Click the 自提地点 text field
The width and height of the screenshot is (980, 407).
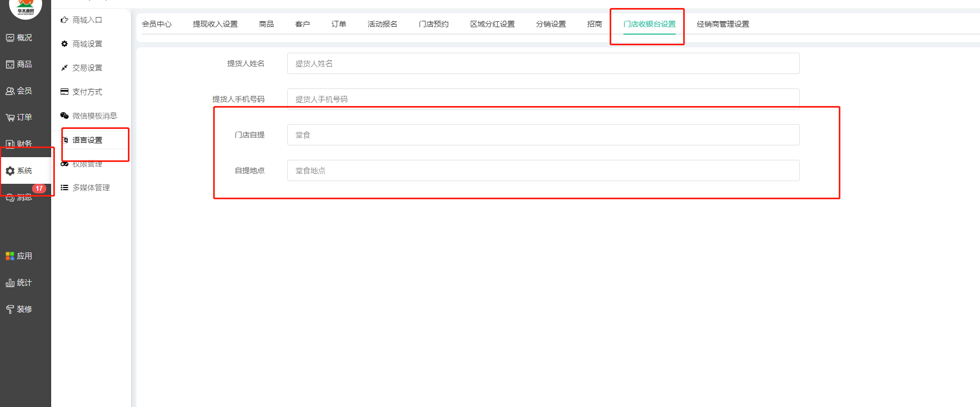pyautogui.click(x=543, y=171)
